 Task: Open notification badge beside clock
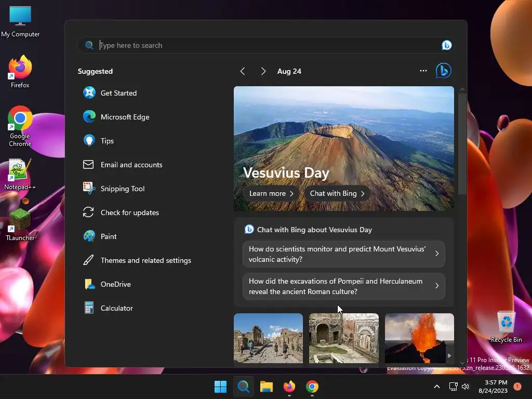tap(517, 387)
